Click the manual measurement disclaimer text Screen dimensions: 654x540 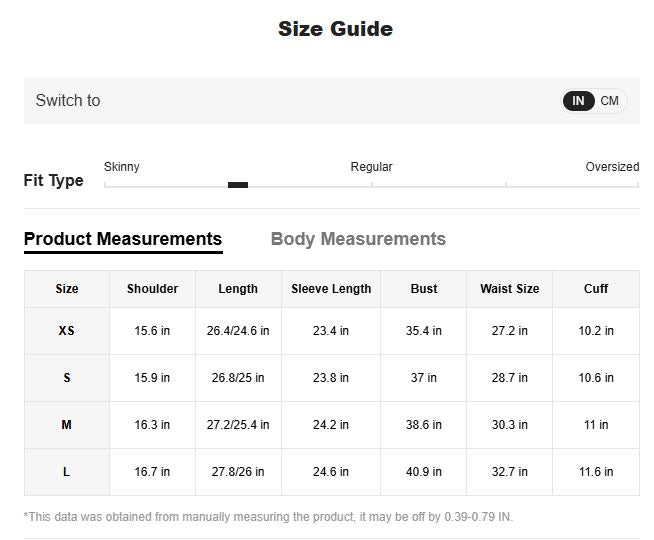(x=268, y=517)
